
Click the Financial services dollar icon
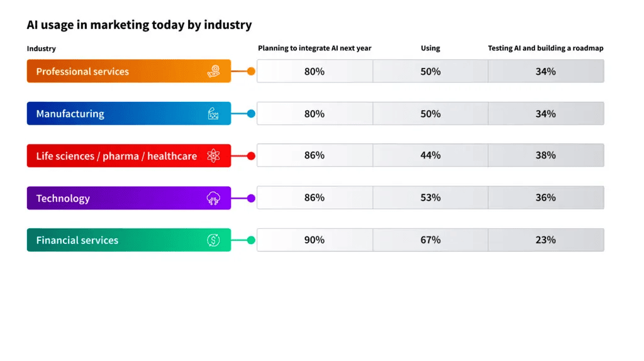[214, 240]
